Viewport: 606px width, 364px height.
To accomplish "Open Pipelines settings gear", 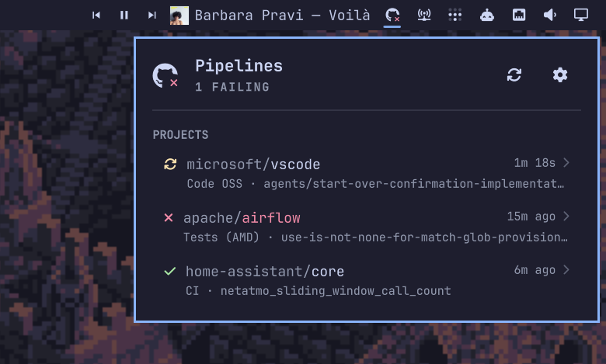I will 560,75.
